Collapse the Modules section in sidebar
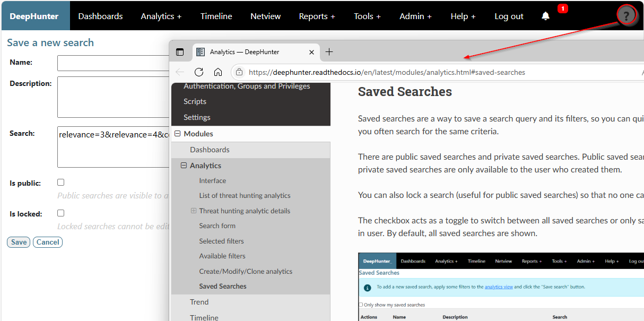 tap(177, 134)
